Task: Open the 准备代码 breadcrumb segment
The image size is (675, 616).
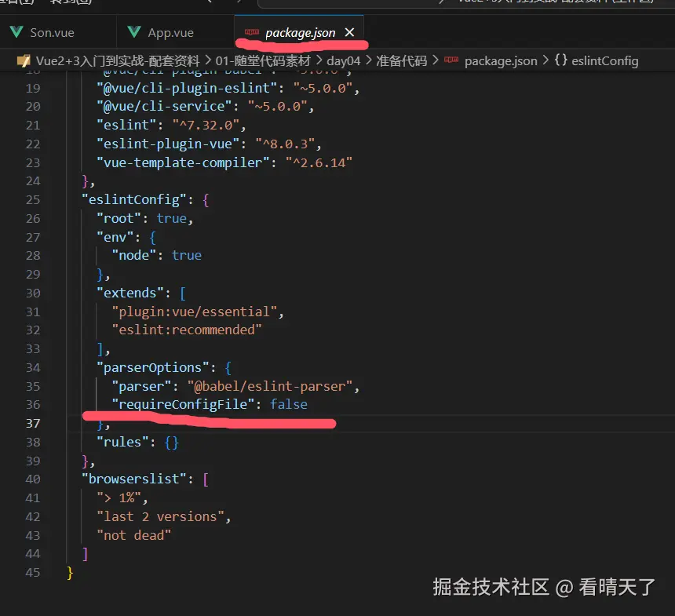Action: pos(401,60)
